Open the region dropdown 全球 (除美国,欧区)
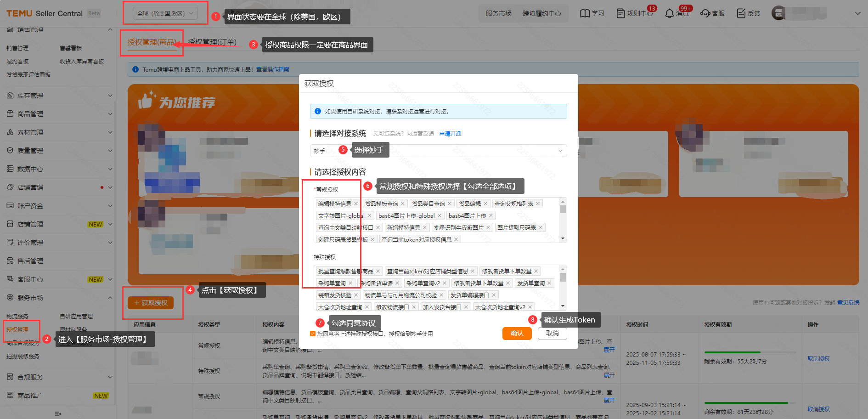868x419 pixels. (x=165, y=14)
